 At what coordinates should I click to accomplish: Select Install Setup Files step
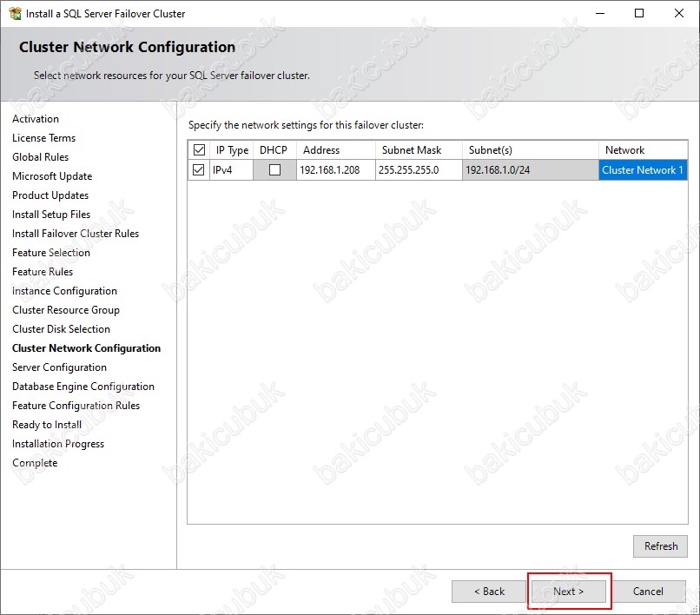[x=51, y=215]
